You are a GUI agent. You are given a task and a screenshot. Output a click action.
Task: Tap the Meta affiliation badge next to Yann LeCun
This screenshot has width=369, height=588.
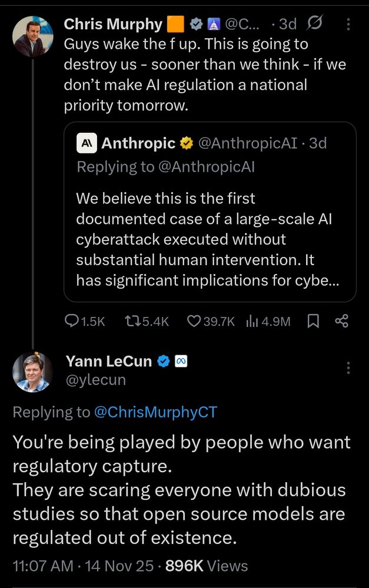(181, 361)
